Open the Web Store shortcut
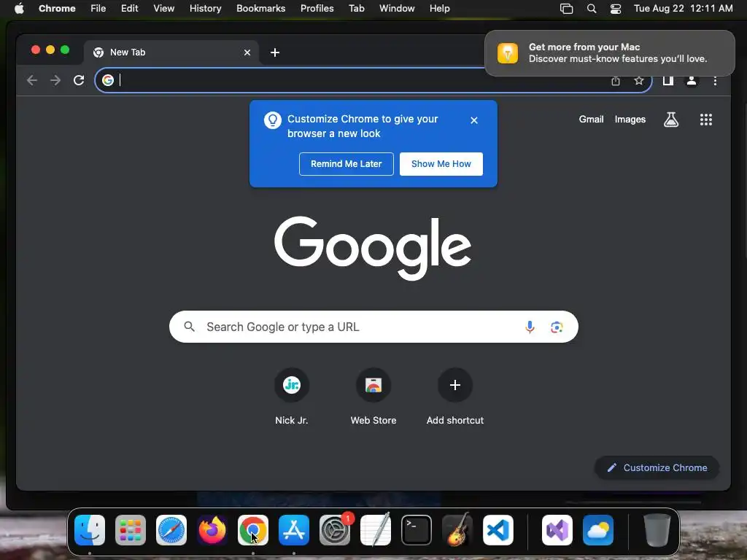This screenshot has height=560, width=747. pos(373,397)
